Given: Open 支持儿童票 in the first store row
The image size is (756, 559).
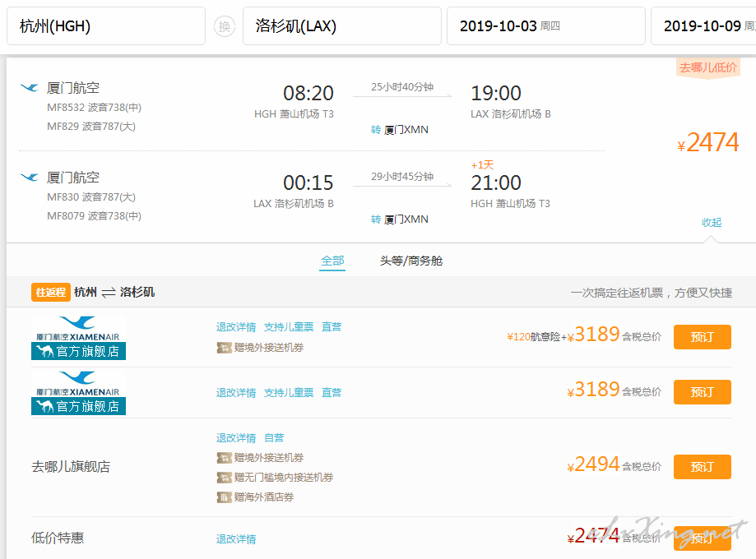Looking at the screenshot, I should [288, 327].
